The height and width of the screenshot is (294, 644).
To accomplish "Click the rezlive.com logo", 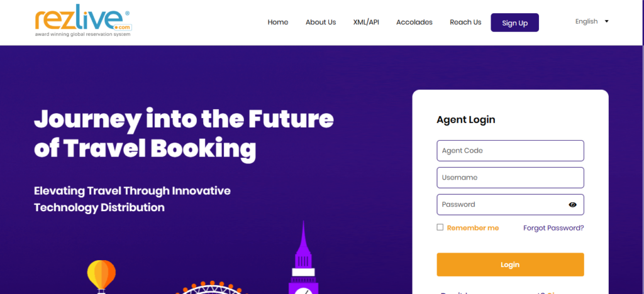I will pos(83,22).
